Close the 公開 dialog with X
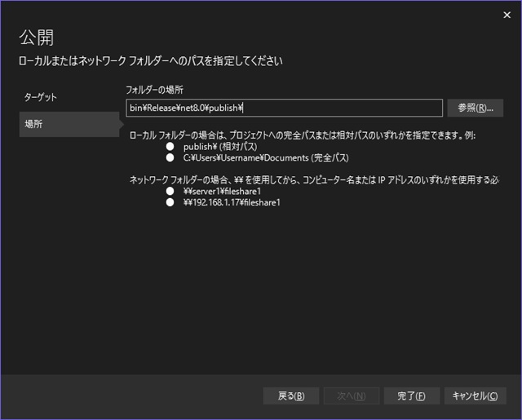This screenshot has width=522, height=420. (x=507, y=15)
